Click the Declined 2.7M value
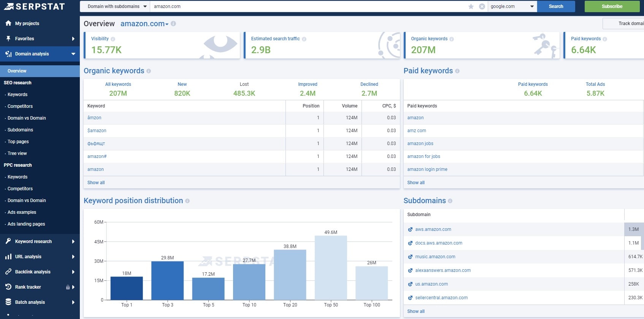 369,93
